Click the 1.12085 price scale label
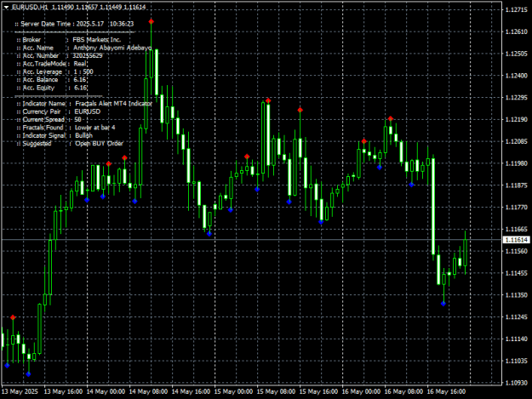Image resolution: width=532 pixels, height=399 pixels. 517,141
